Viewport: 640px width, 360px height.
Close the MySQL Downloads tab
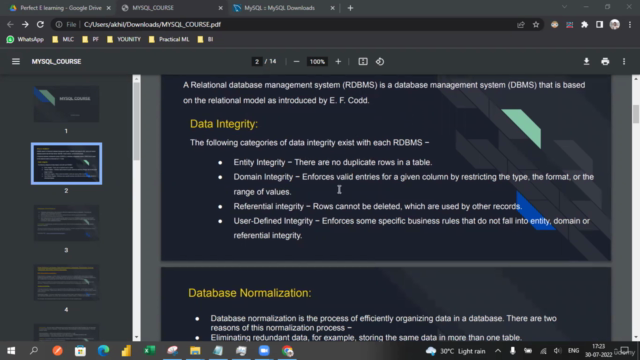(332, 8)
